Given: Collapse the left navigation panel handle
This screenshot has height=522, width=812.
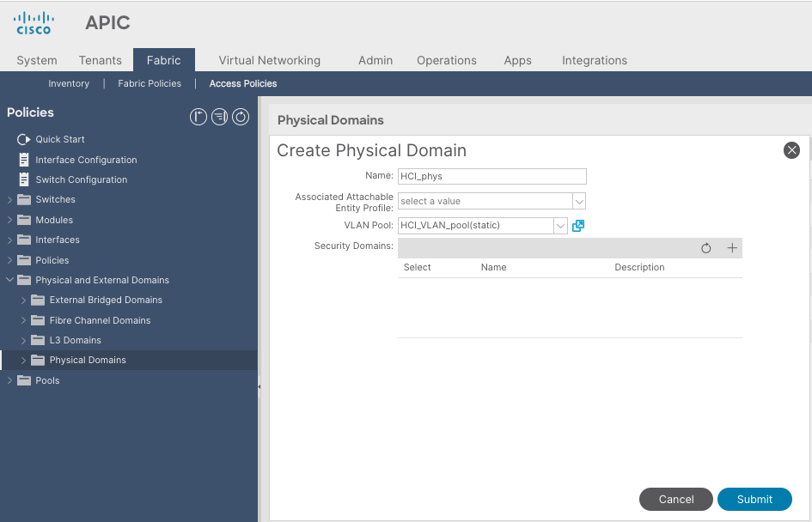Looking at the screenshot, I should point(259,386).
